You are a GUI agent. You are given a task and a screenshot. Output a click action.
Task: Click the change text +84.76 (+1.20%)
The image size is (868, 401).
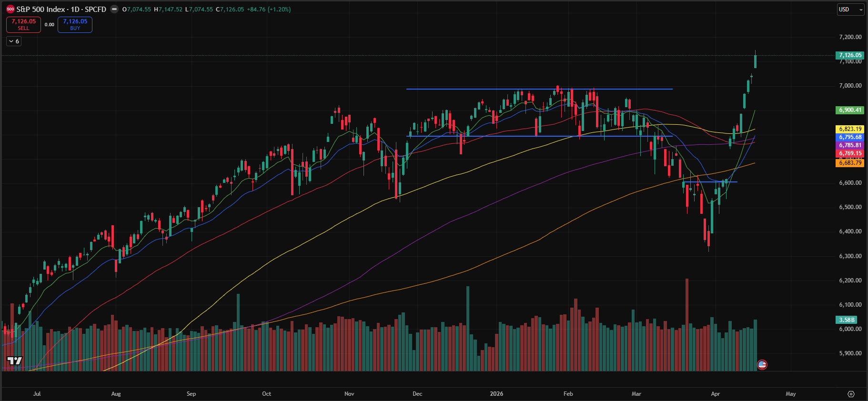pos(269,10)
